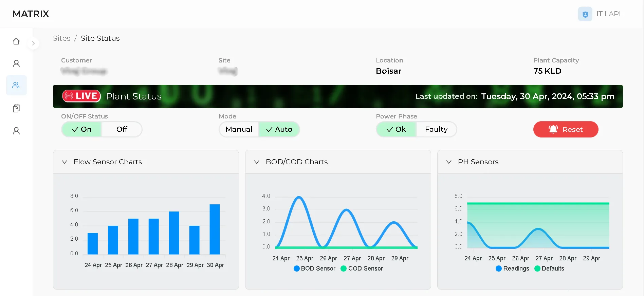Image resolution: width=644 pixels, height=296 pixels.
Task: Collapse the PH Sensors panel
Action: point(449,162)
